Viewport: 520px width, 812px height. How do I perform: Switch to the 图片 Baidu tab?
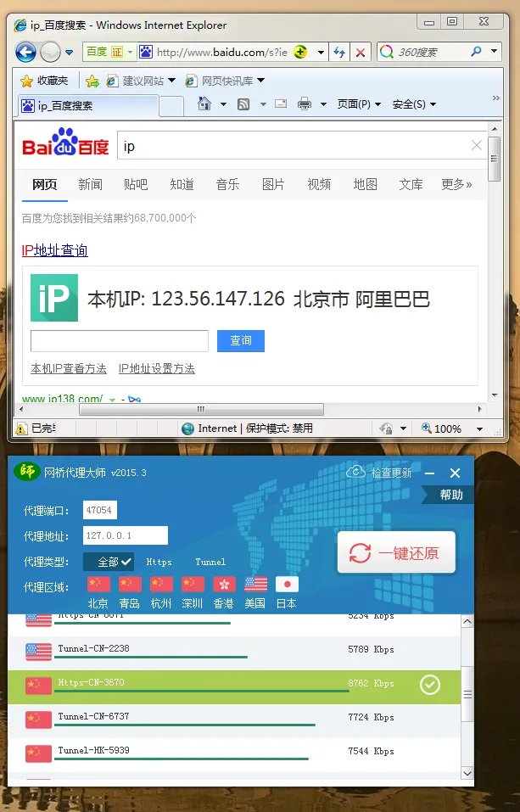[x=273, y=184]
